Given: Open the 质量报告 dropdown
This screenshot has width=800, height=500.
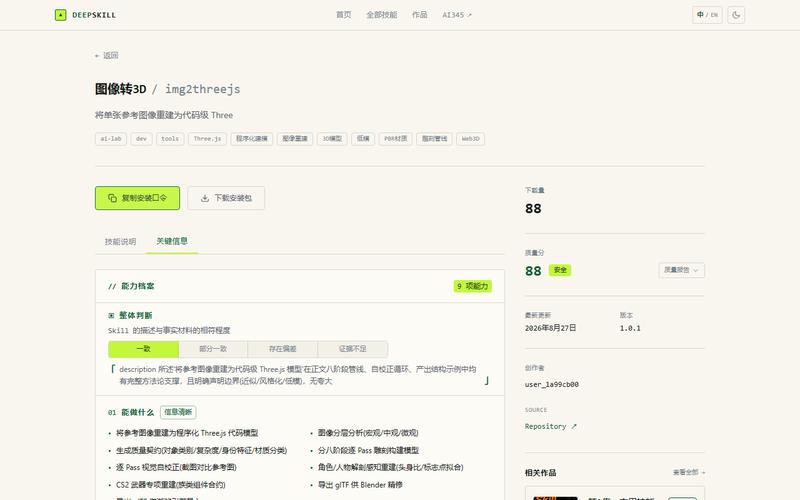Looking at the screenshot, I should 682,270.
